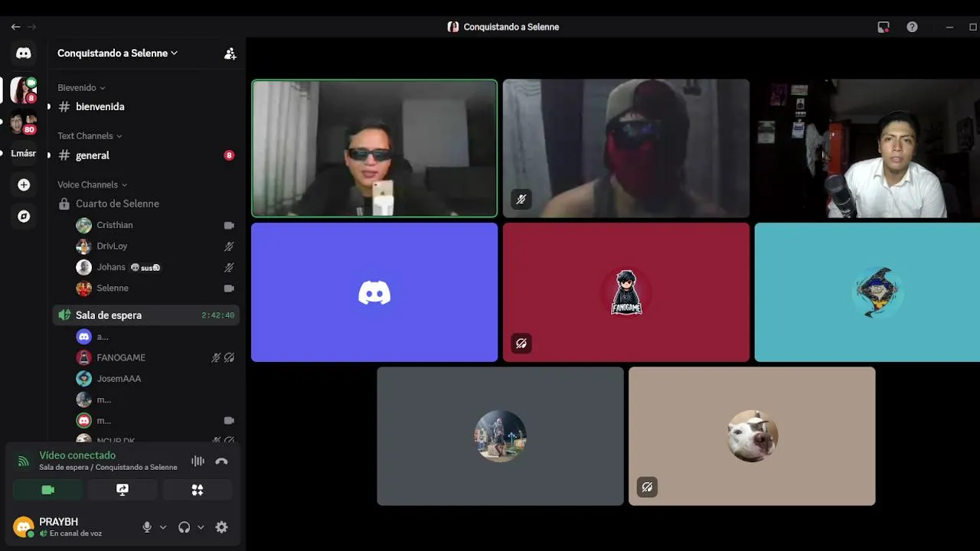The width and height of the screenshot is (980, 551).
Task: Select the Conquistando a Selenne server icon
Action: 24,90
